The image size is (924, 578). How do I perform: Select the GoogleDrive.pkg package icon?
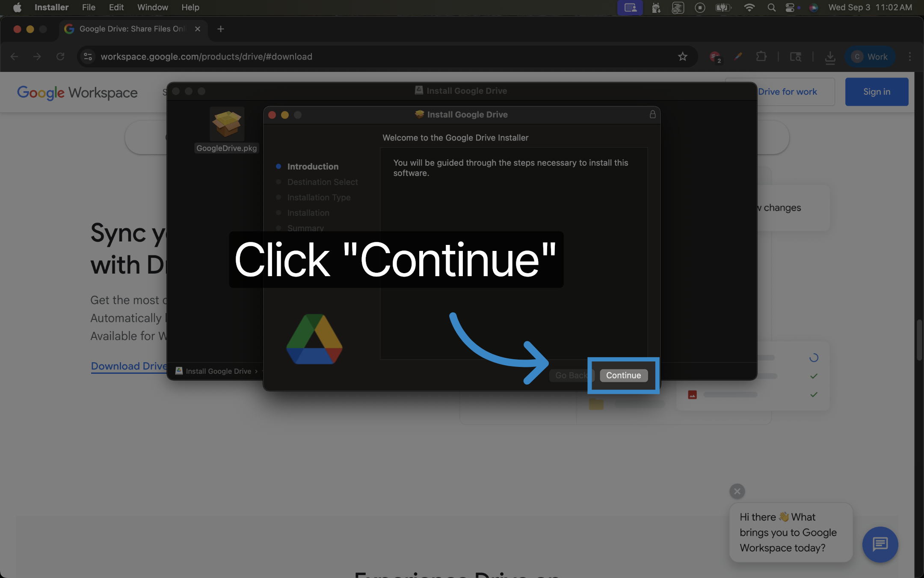[x=227, y=124]
